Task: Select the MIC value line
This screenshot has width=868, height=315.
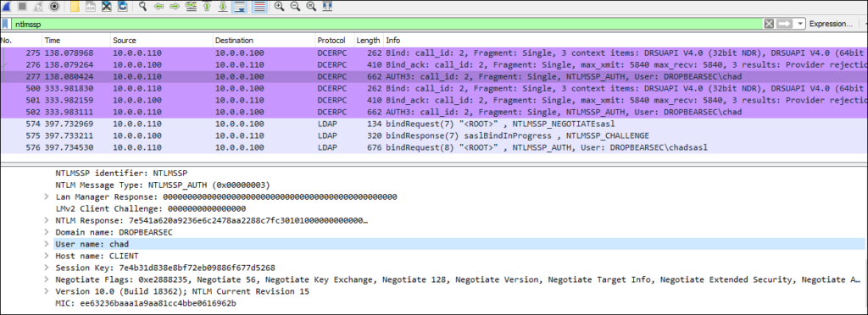Action: pyautogui.click(x=146, y=303)
